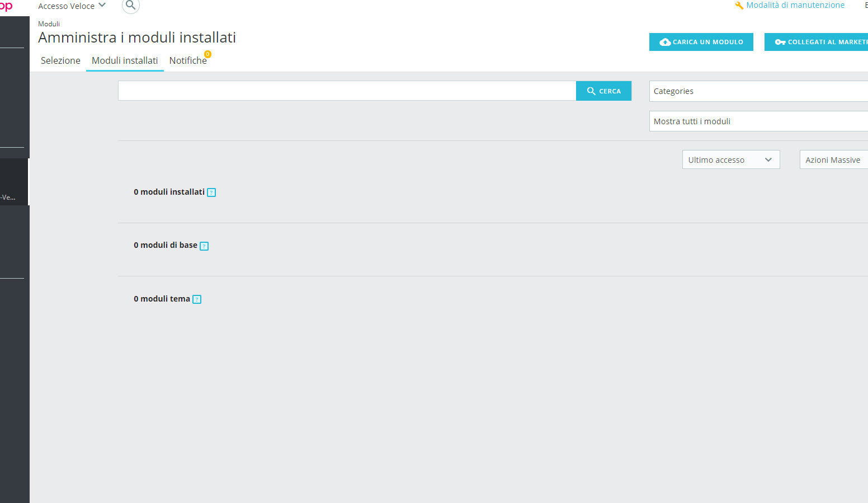
Task: Click the 'Carica un modulo' button
Action: pos(701,42)
